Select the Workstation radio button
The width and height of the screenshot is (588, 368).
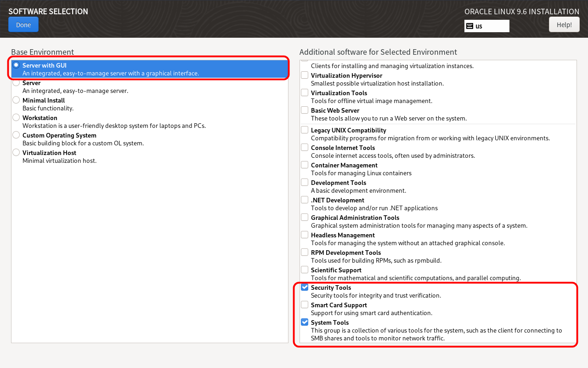pyautogui.click(x=16, y=118)
